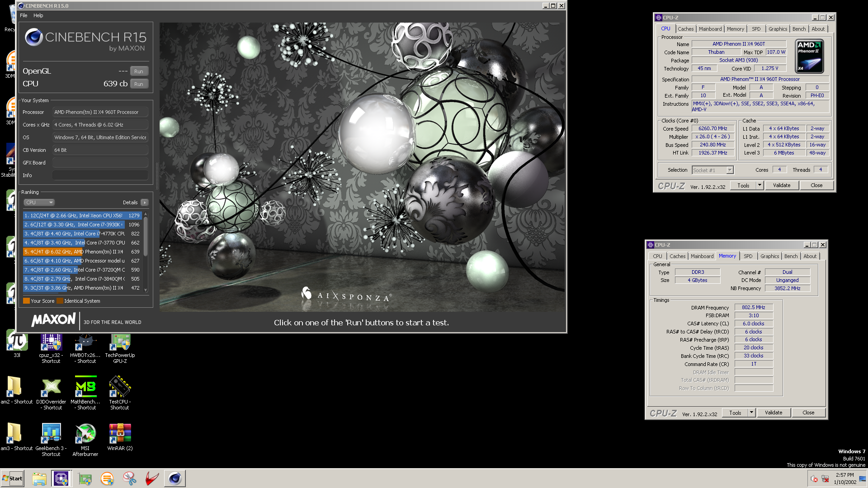The width and height of the screenshot is (868, 488).
Task: Open the About tab in upper CPU-Z
Action: click(x=818, y=29)
